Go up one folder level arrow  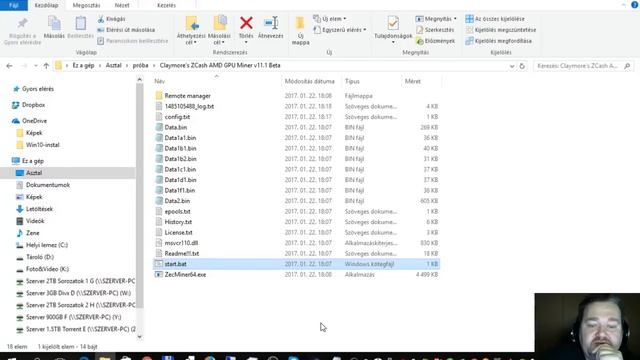[x=46, y=66]
